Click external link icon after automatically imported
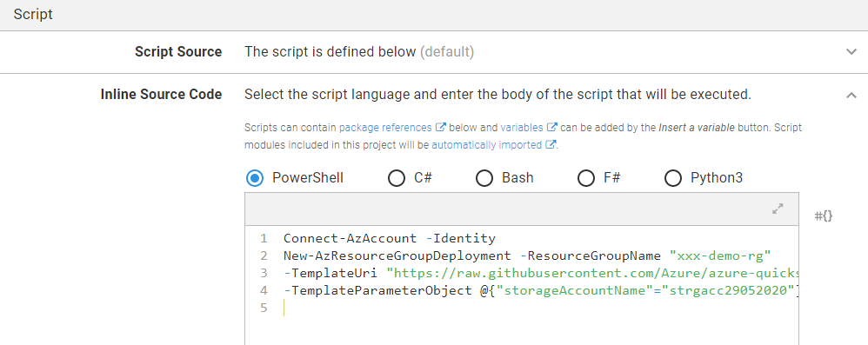This screenshot has width=868, height=345. tap(551, 145)
